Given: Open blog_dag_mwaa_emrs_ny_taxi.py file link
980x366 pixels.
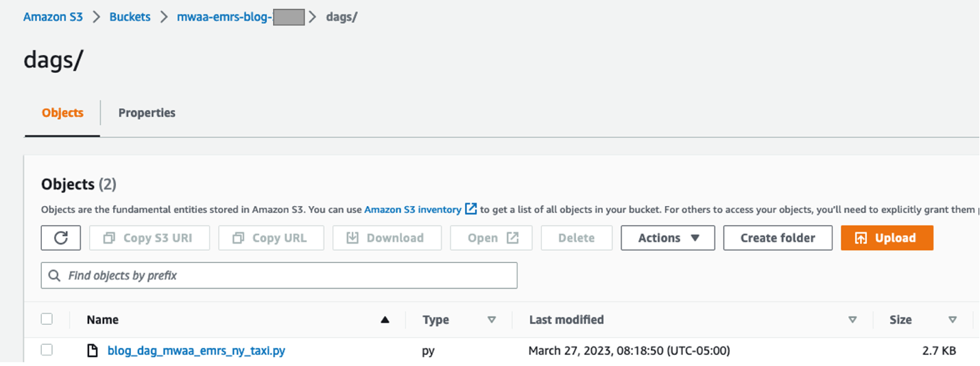Looking at the screenshot, I should [196, 351].
